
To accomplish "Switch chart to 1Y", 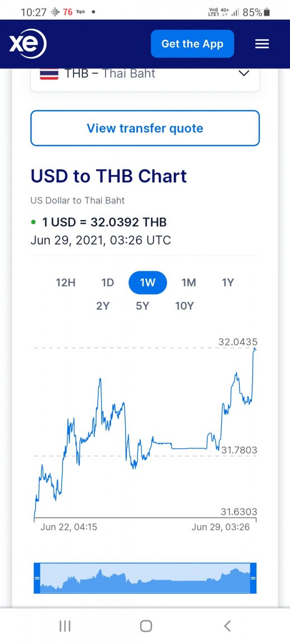I will [x=228, y=282].
